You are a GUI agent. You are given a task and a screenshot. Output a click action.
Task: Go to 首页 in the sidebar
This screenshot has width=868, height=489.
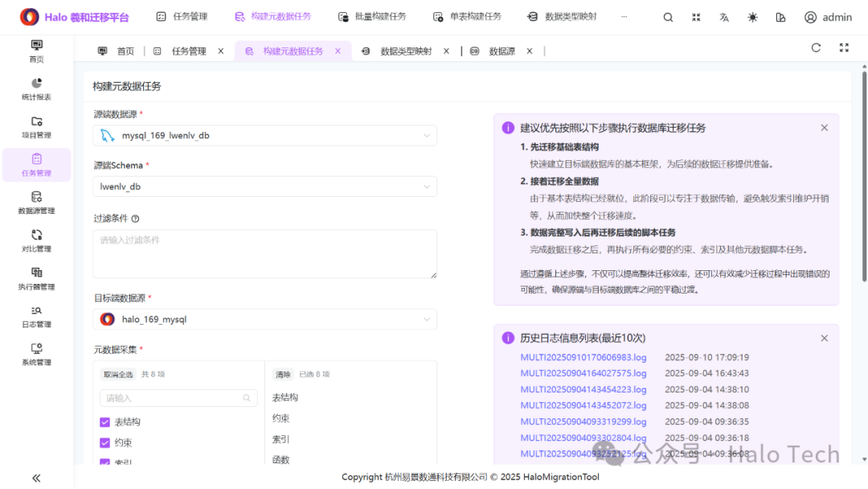tap(36, 51)
